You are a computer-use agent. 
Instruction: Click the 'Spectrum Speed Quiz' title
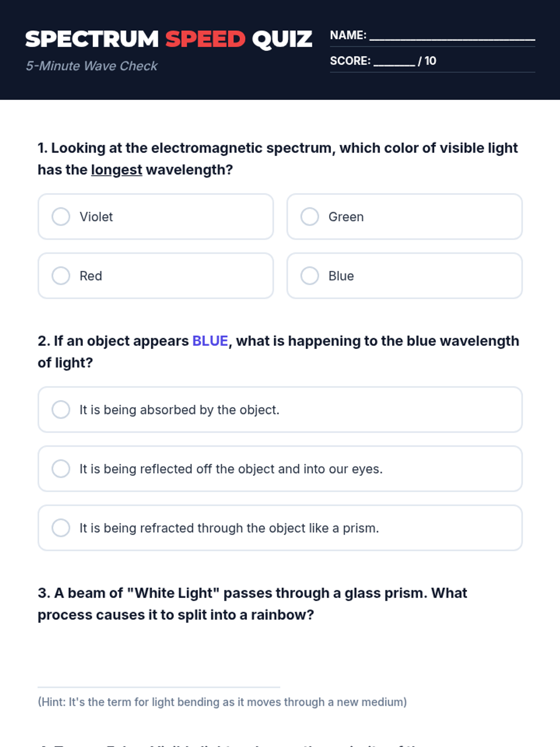[168, 39]
